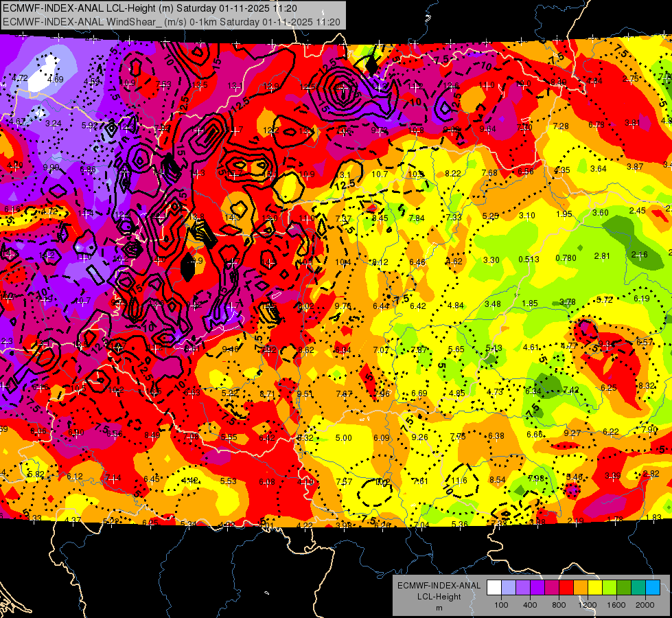Click the '400' legend scale label
Image resolution: width=672 pixels, height=618 pixels.
530,605
